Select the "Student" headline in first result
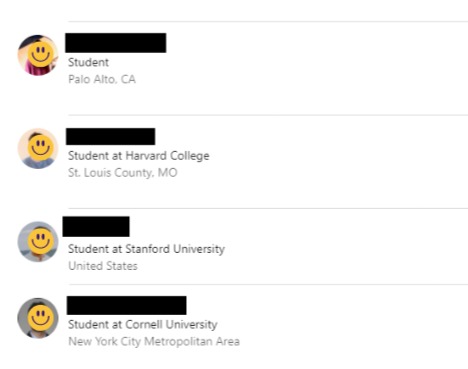468x369 pixels. tap(88, 62)
